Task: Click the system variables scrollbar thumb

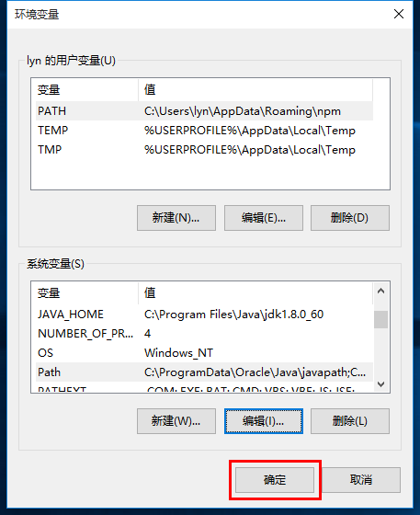Action: coord(381,320)
